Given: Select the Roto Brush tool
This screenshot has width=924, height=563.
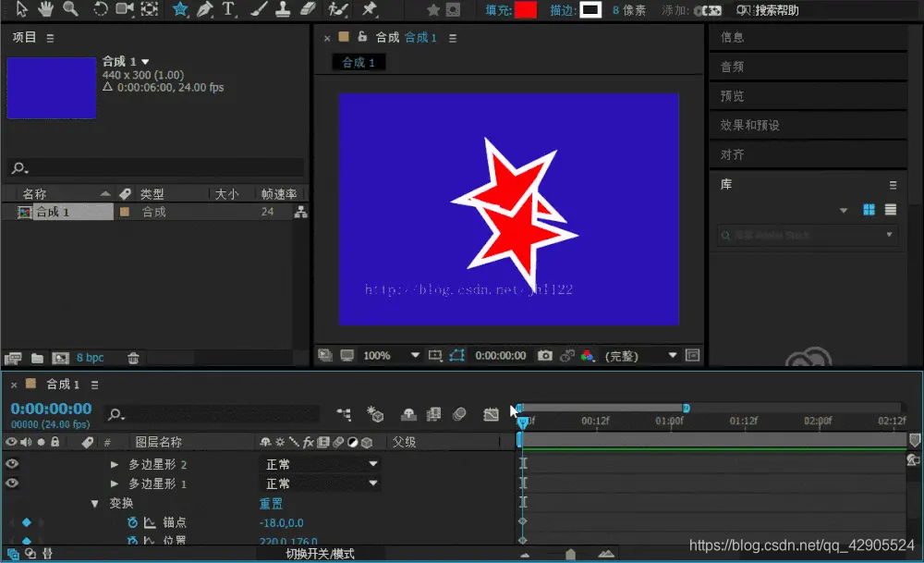Looking at the screenshot, I should point(338,9).
